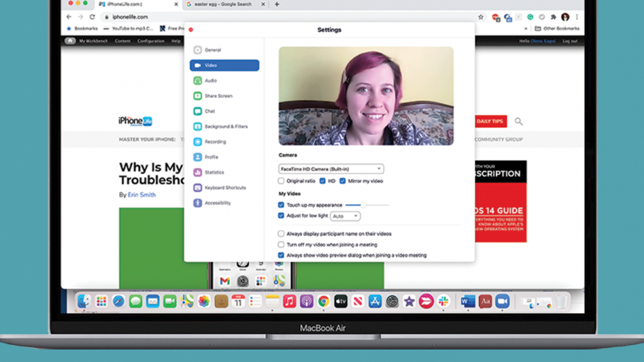Open the low light Auto dropdown
The height and width of the screenshot is (362, 644).
tap(345, 216)
